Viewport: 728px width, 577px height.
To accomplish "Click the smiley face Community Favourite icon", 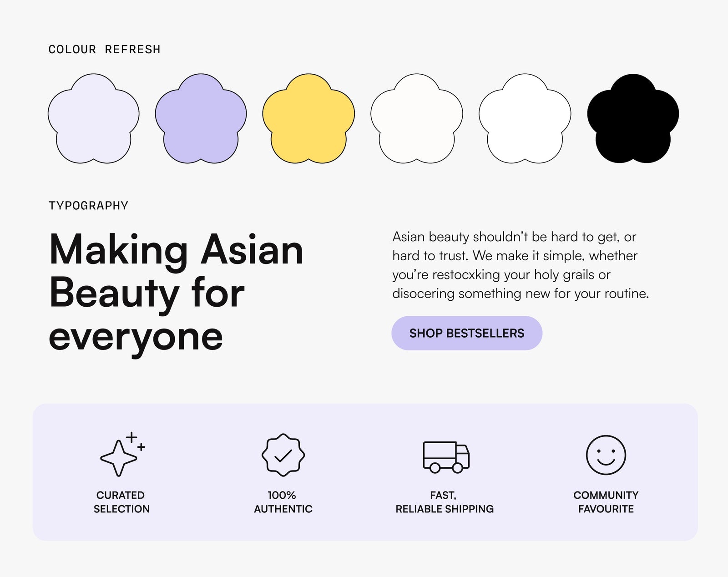I will (x=606, y=455).
